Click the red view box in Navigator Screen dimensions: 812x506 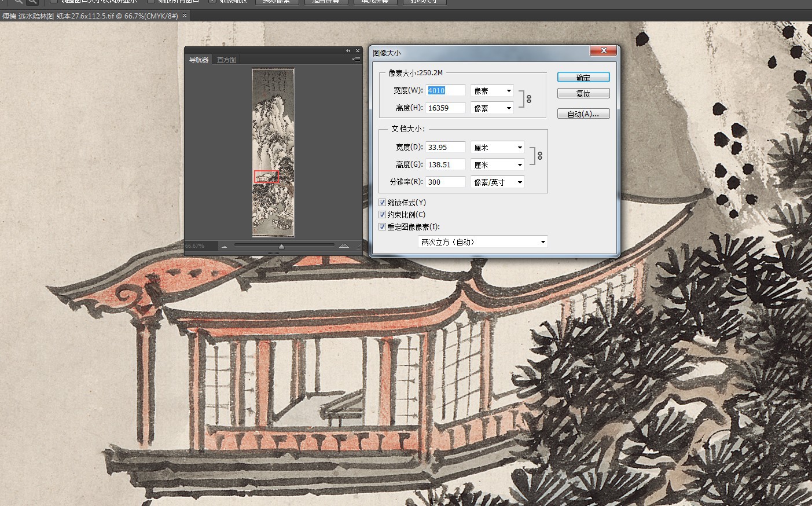pyautogui.click(x=266, y=177)
